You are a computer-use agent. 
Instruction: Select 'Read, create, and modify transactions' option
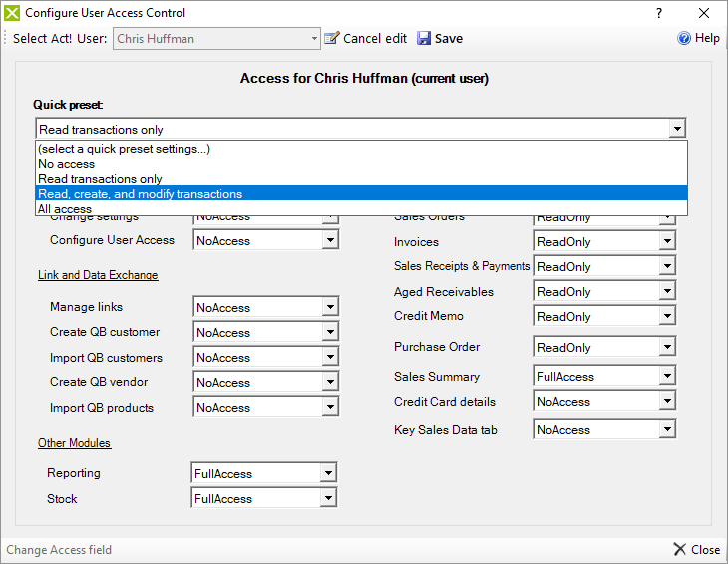[x=361, y=194]
